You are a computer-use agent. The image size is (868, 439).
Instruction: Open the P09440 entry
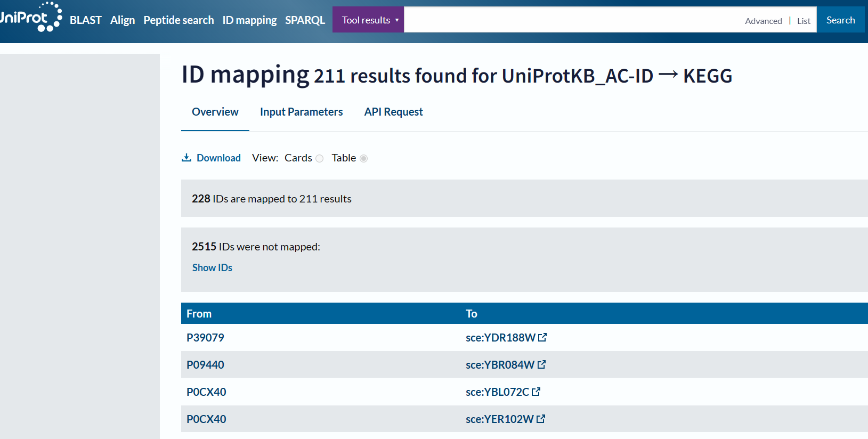click(x=205, y=364)
